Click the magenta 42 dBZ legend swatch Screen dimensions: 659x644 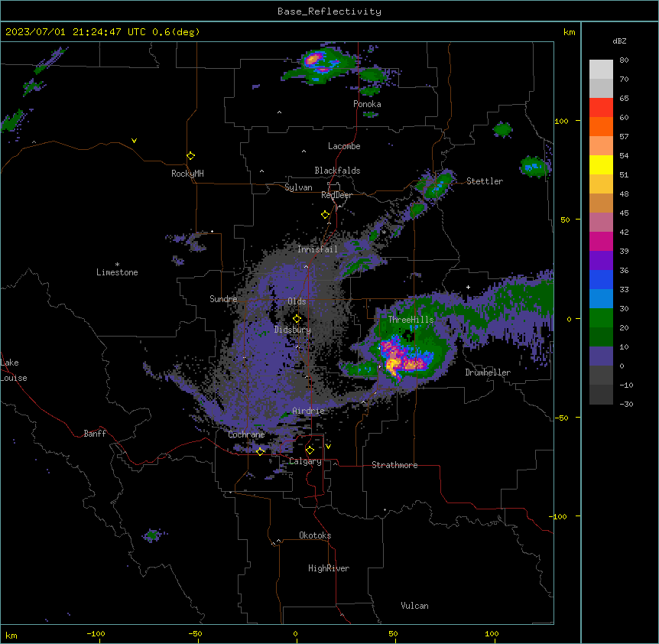coord(601,241)
